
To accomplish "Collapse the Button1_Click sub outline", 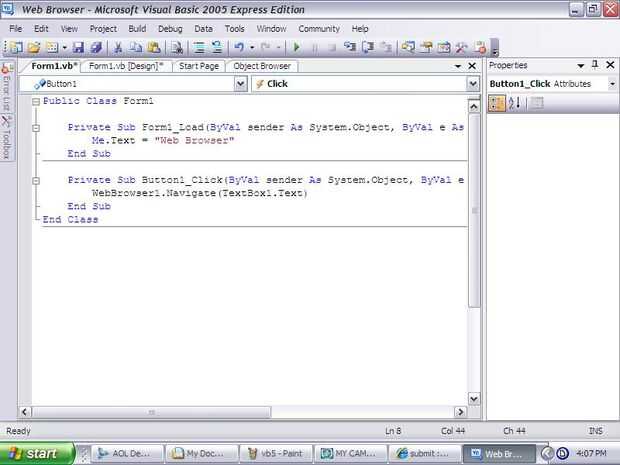I will [x=36, y=181].
